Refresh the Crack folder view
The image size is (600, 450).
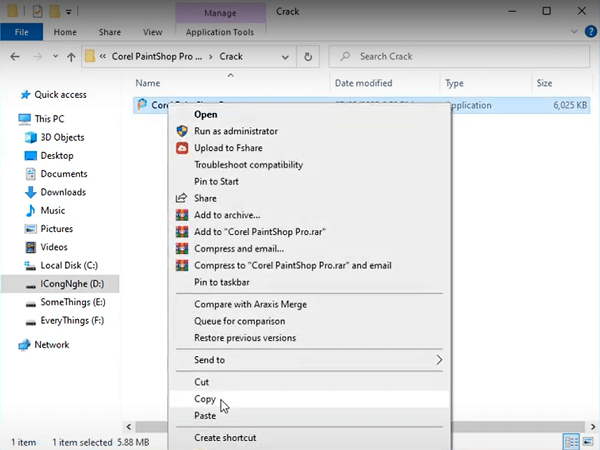(x=308, y=57)
